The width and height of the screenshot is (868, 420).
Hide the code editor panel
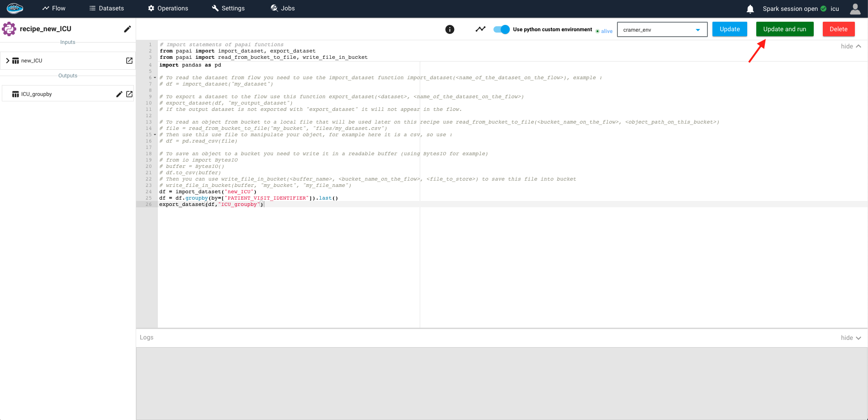(x=851, y=46)
